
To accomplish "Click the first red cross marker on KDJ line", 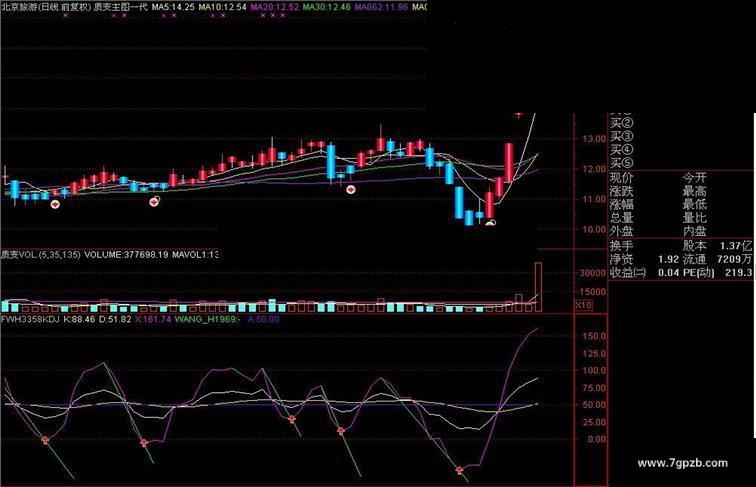I will tap(45, 440).
